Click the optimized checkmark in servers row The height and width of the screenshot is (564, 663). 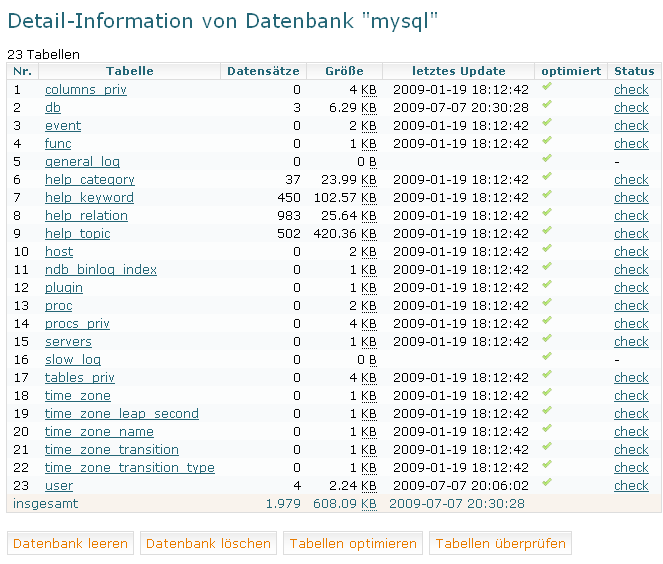tap(547, 338)
